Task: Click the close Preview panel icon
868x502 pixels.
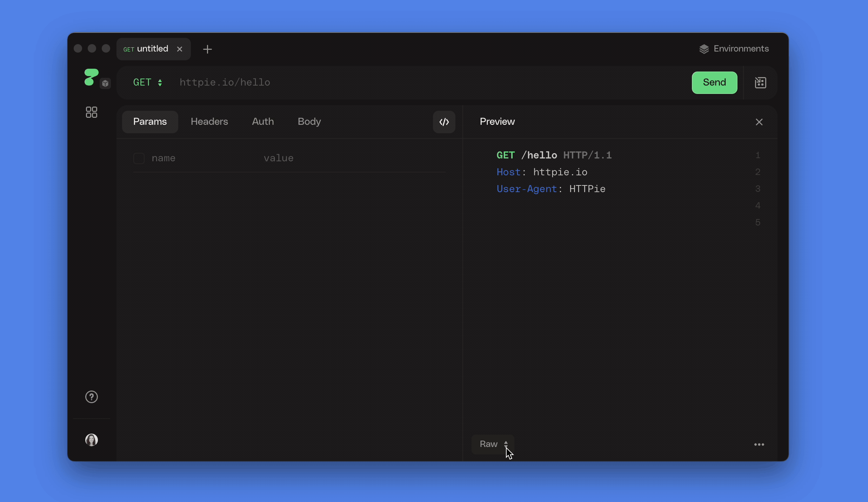Action: tap(759, 122)
